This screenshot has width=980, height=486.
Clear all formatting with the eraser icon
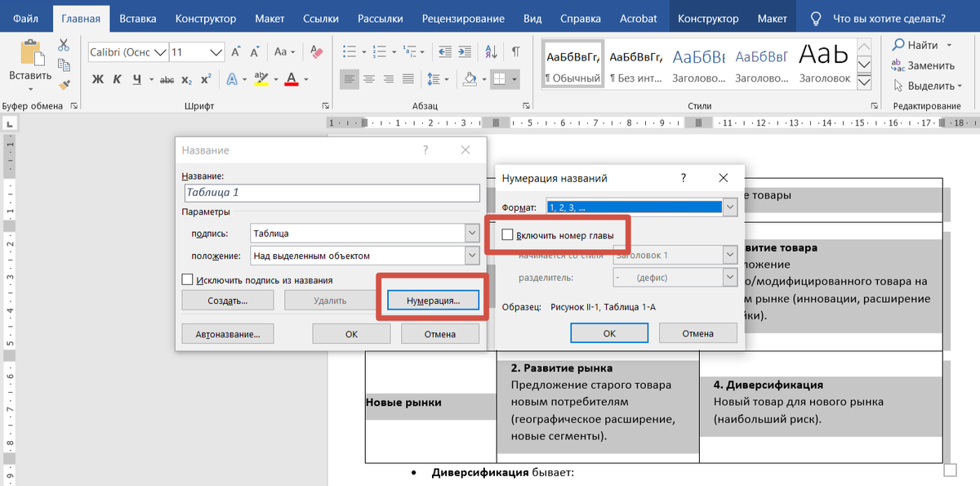(x=318, y=51)
